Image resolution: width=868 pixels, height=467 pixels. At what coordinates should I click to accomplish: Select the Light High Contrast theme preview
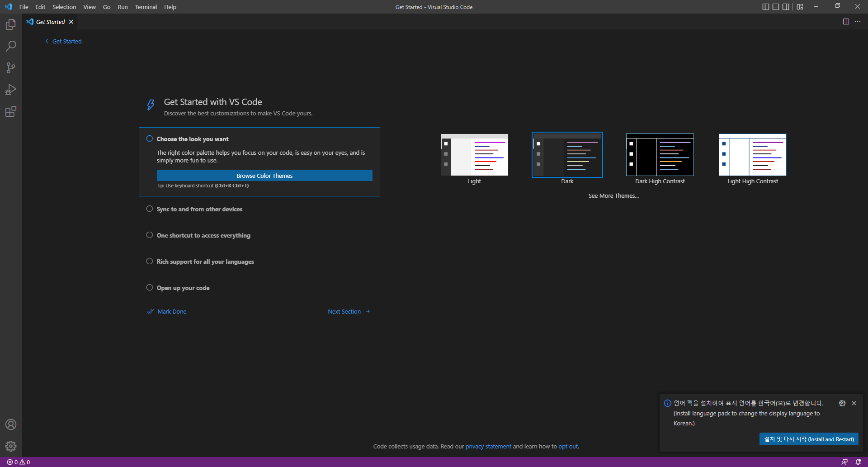(x=753, y=155)
